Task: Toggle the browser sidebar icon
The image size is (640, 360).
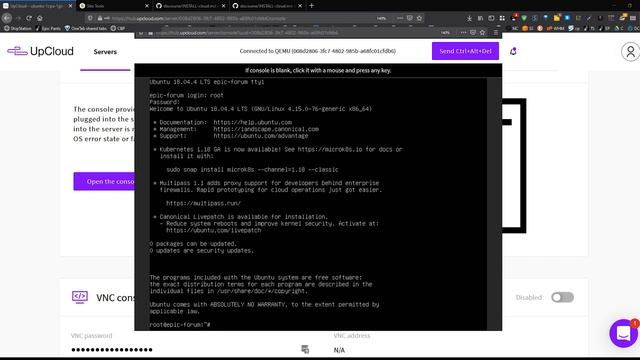Action: 491,18
